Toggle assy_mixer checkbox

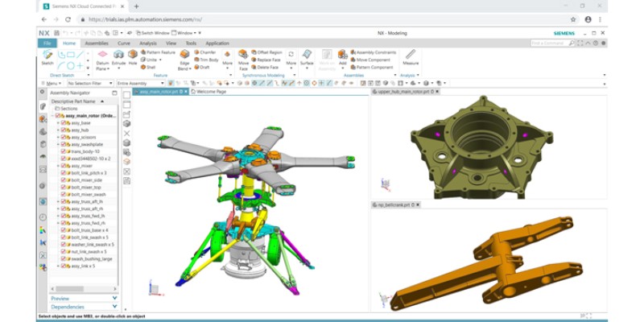click(64, 166)
